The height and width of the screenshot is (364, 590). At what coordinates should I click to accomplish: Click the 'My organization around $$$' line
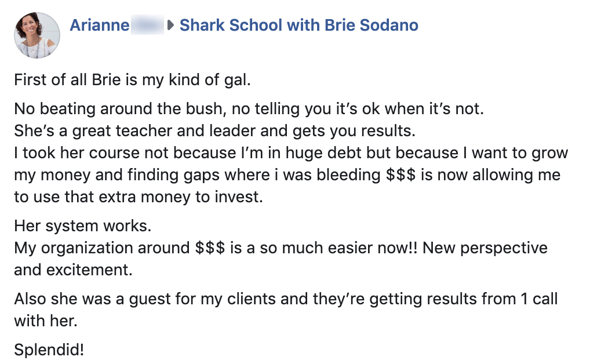281,248
